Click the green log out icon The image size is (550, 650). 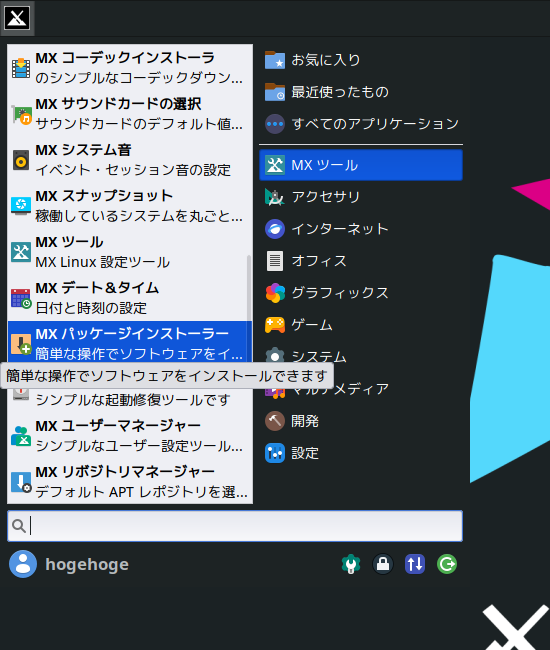447,564
